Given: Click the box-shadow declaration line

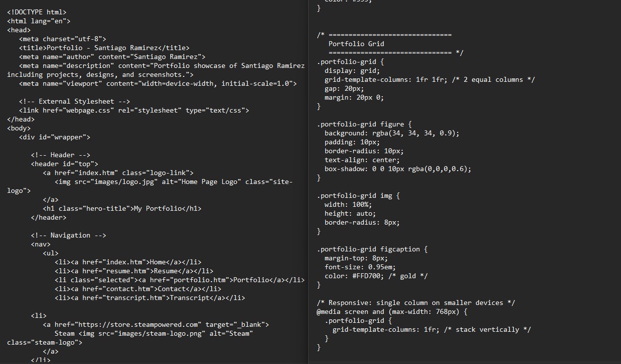Looking at the screenshot, I should click(x=398, y=169).
